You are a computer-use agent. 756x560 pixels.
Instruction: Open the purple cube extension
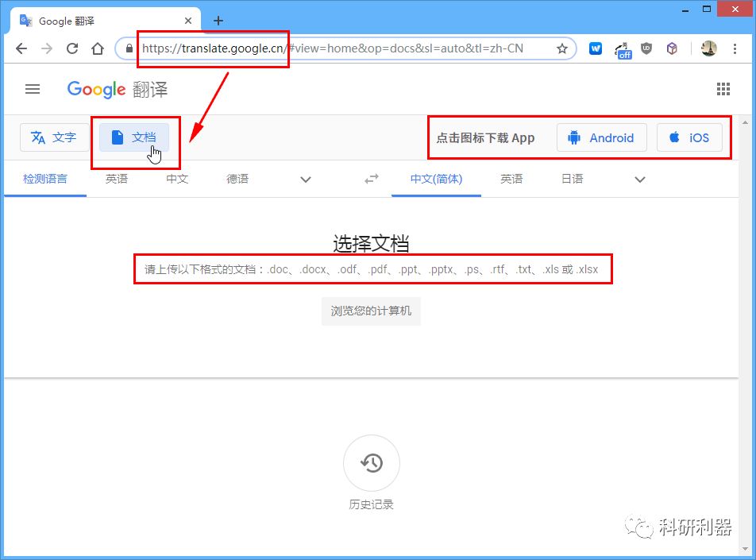[x=672, y=48]
